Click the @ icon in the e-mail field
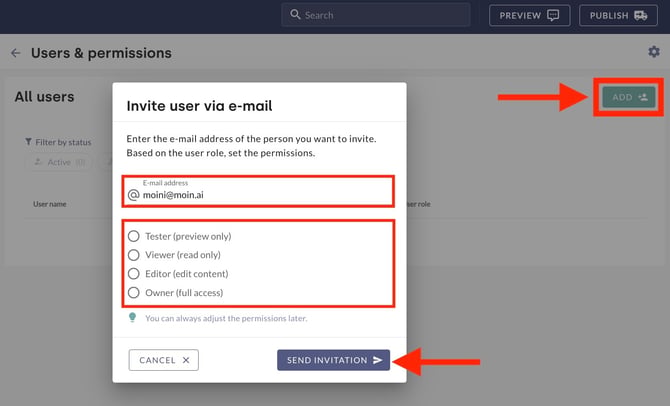Viewport: 670px width, 406px height. [133, 195]
